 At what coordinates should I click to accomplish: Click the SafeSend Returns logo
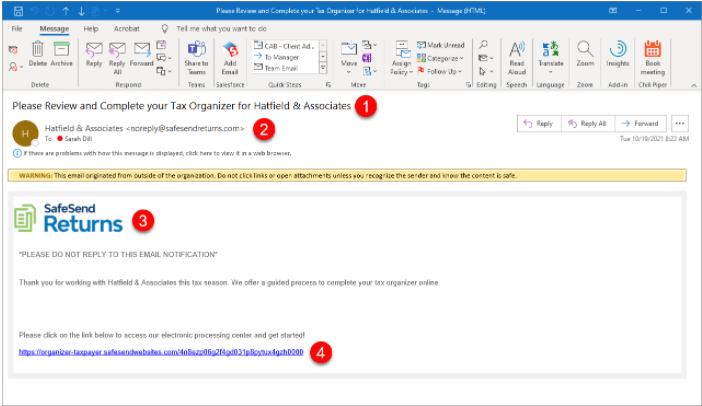[68, 218]
